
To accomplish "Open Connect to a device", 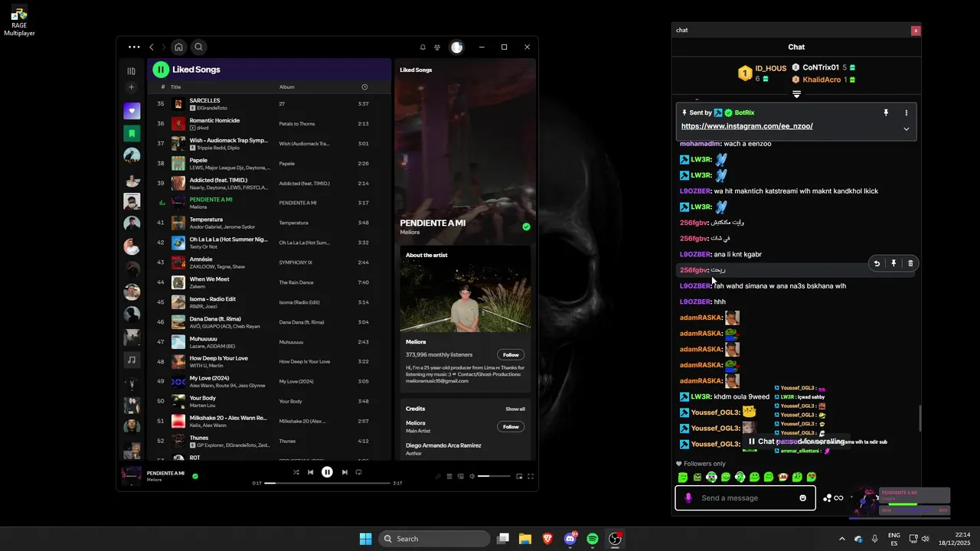I will click(x=460, y=476).
